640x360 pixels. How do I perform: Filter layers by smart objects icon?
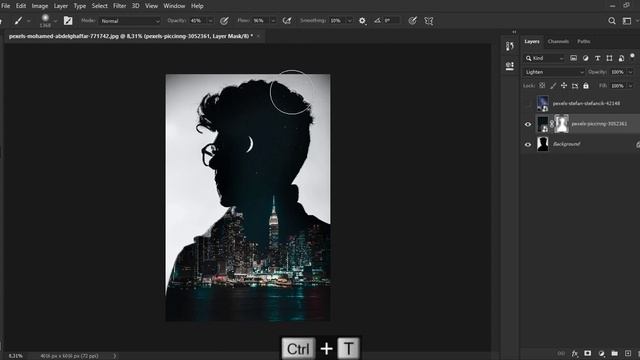point(621,58)
